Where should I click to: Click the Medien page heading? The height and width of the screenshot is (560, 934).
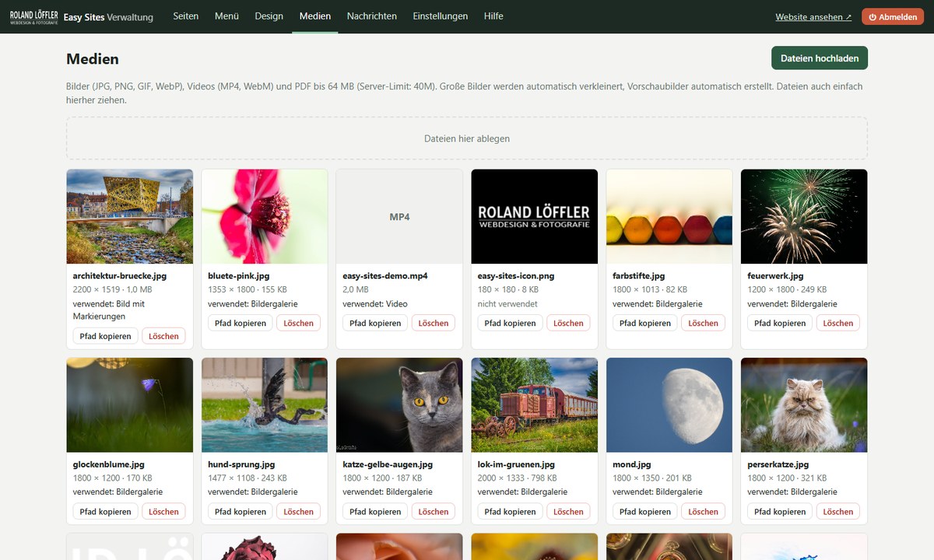pos(93,59)
